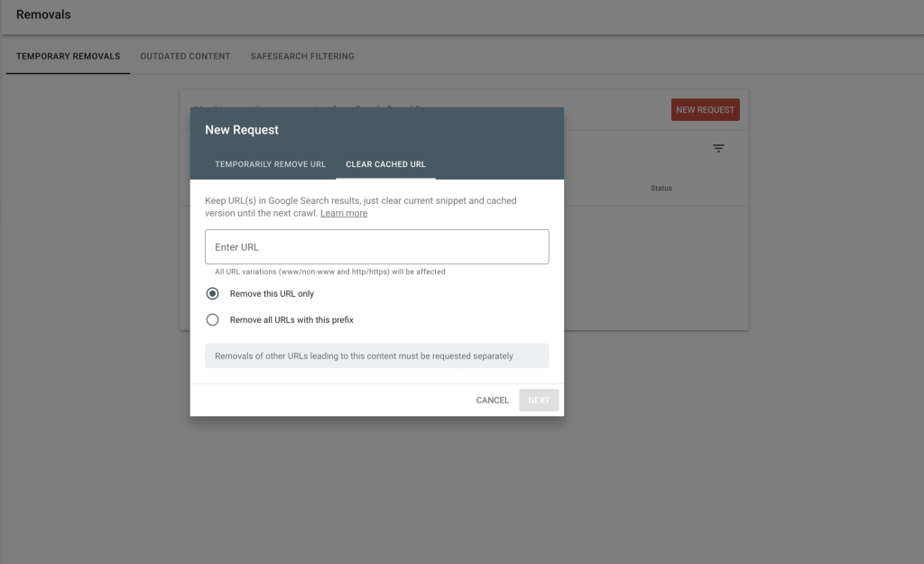The width and height of the screenshot is (924, 564).
Task: Open the filter icon above the table
Action: 718,149
